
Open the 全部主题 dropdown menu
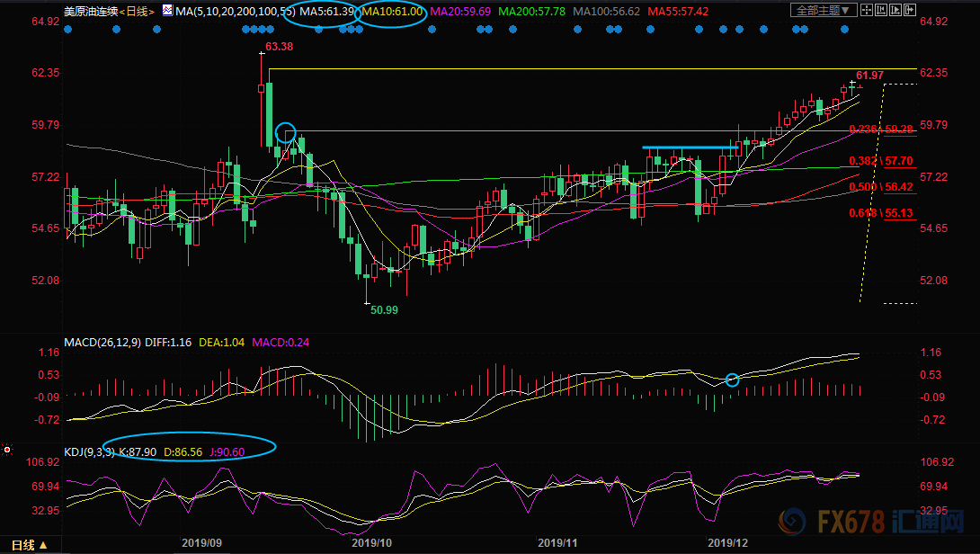(823, 10)
